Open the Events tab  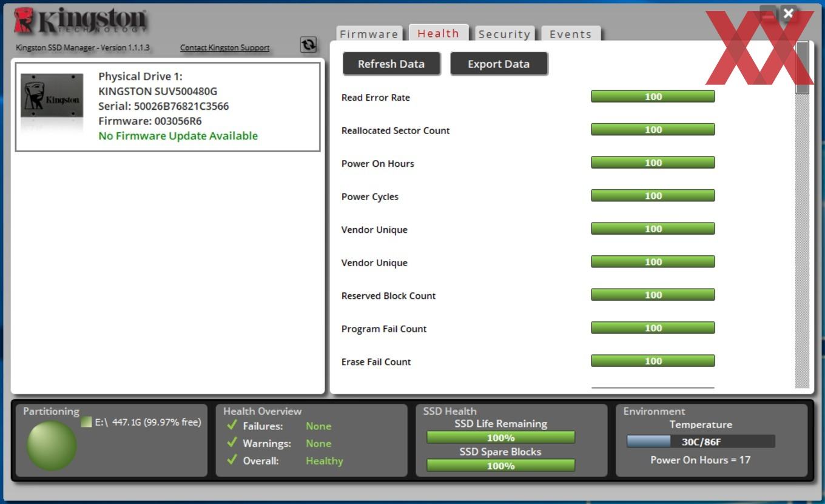[x=570, y=34]
